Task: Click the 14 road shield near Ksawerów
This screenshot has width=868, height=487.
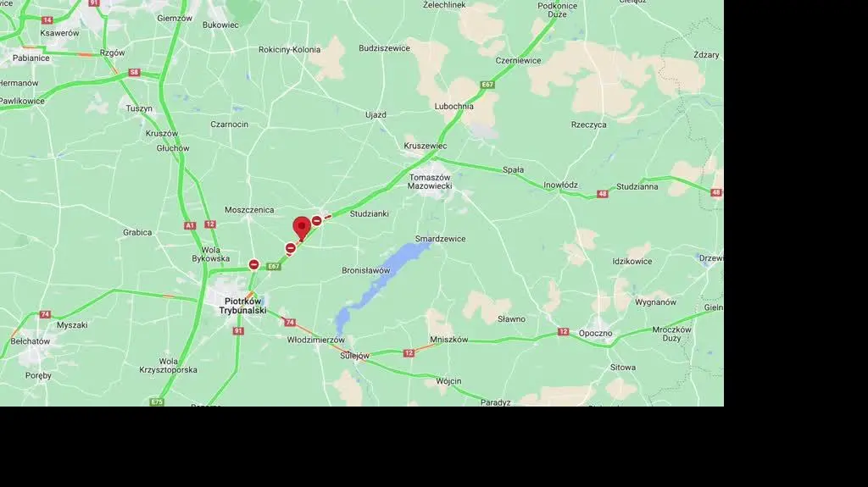Action: 47,20
